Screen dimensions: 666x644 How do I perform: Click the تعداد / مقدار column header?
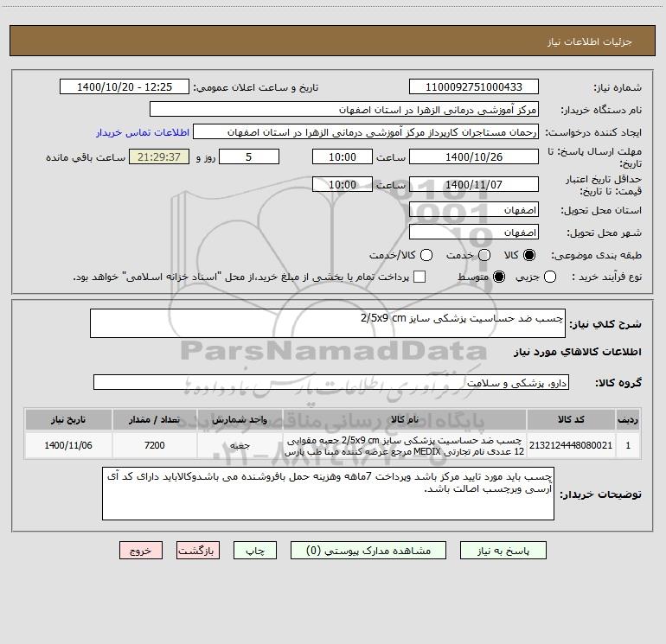point(155,420)
